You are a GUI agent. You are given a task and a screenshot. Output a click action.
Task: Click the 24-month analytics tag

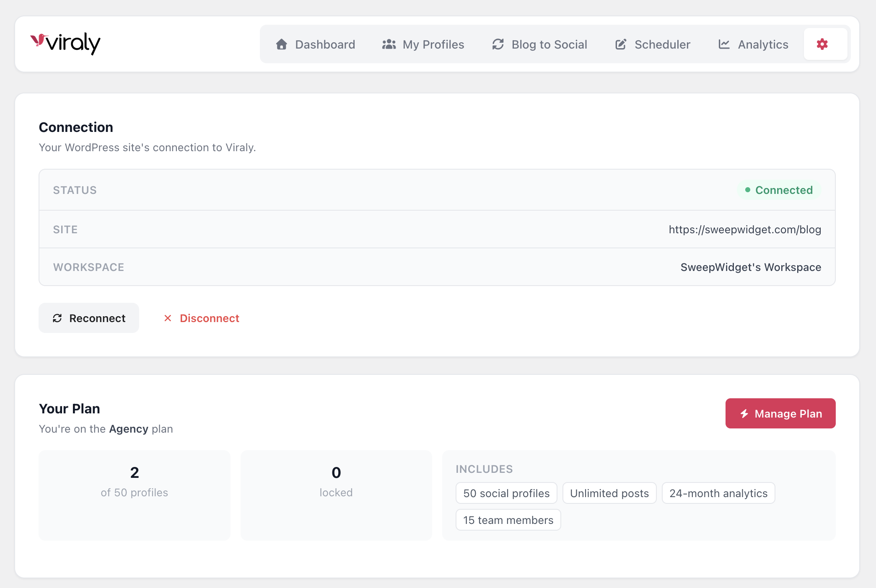tap(718, 493)
